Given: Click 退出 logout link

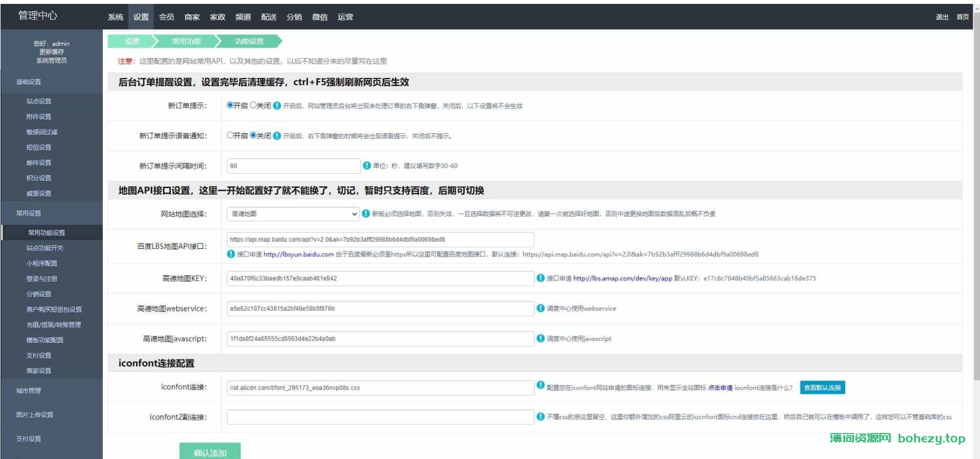Looking at the screenshot, I should click(942, 17).
